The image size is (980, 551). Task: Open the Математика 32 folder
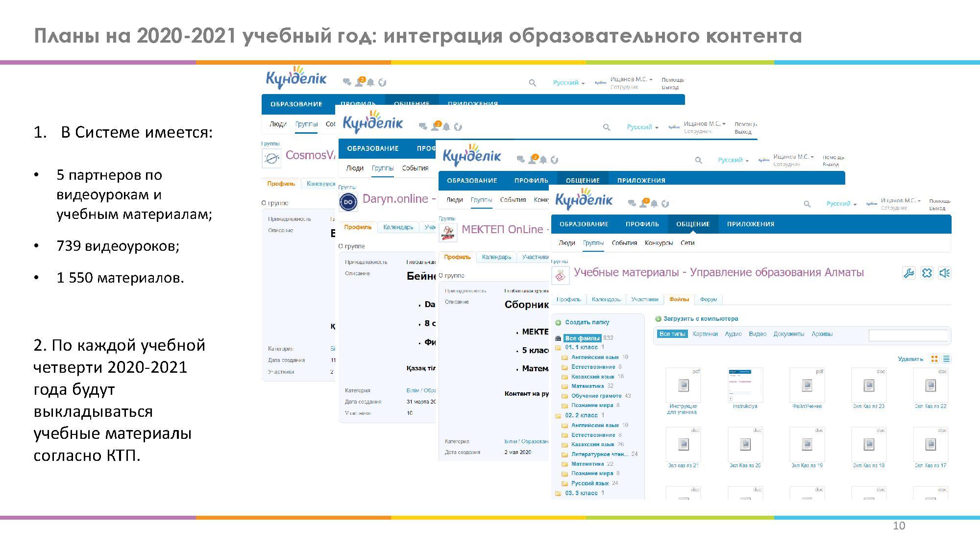tap(587, 386)
